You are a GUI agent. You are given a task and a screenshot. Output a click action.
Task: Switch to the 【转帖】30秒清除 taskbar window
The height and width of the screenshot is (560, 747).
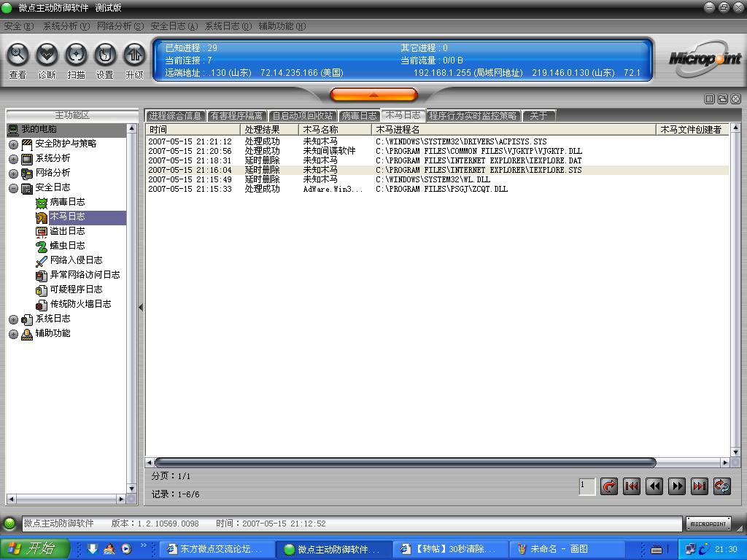coord(451,549)
